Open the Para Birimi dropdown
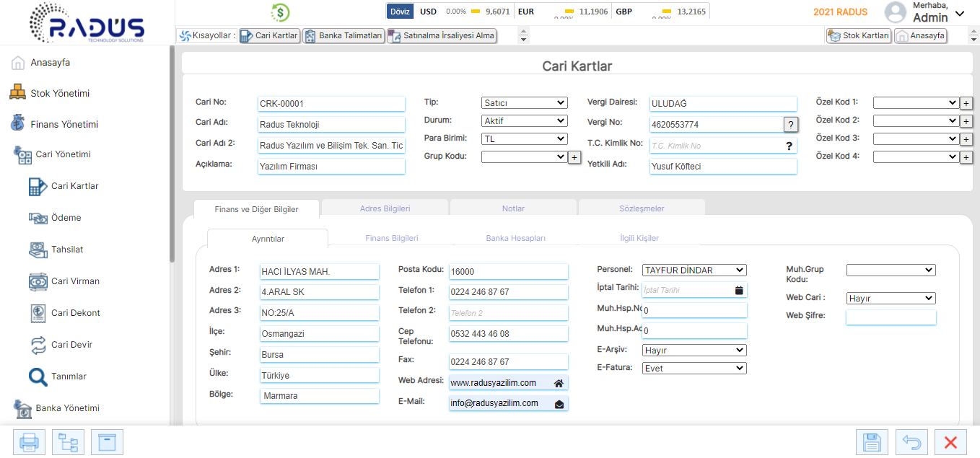The width and height of the screenshot is (980, 458). pos(525,139)
